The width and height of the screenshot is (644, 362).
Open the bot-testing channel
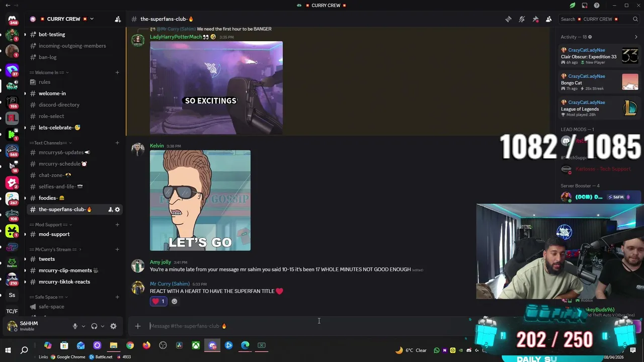[74, 34]
